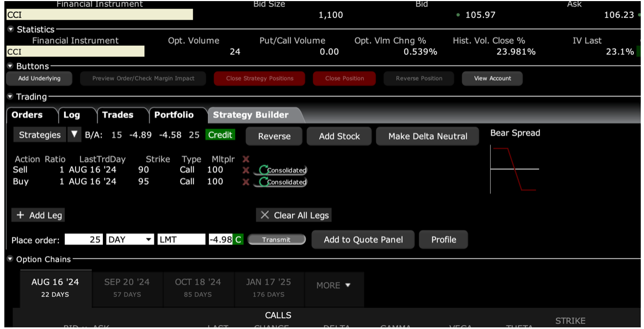Collapse the Buttons section
The height and width of the screenshot is (329, 644).
point(10,66)
